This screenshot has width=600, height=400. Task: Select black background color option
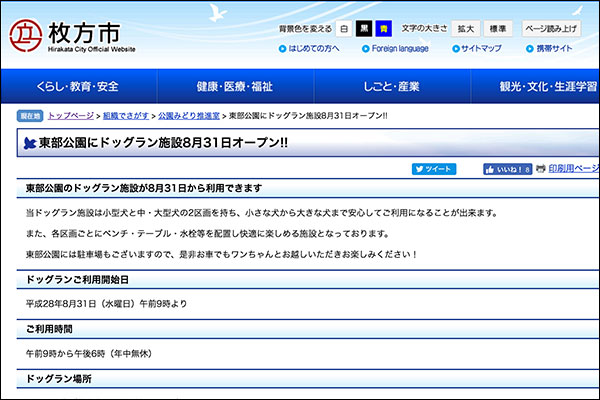click(x=366, y=29)
